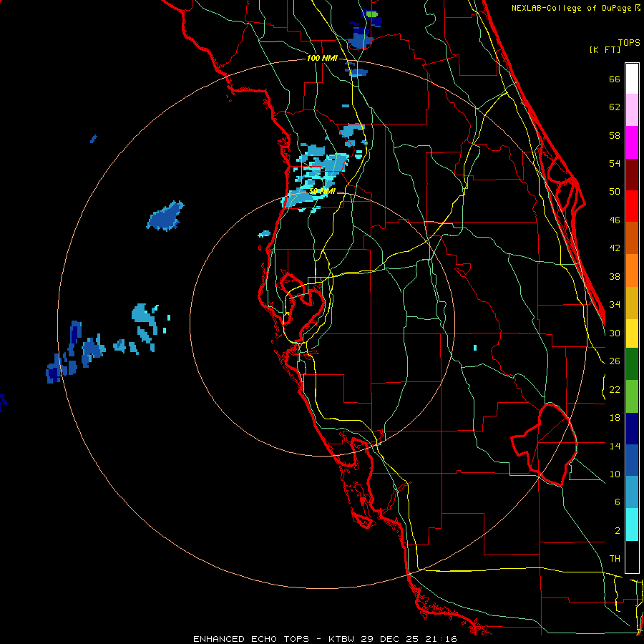Pick the light blue legend swatch

632,492
